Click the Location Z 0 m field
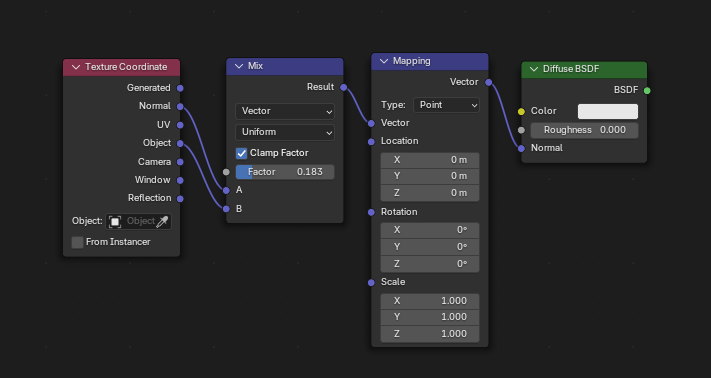 pos(430,193)
